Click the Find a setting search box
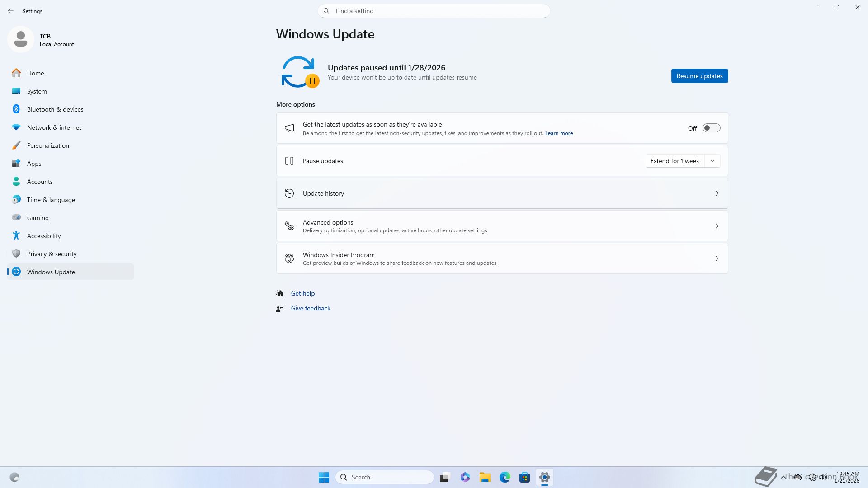 click(434, 11)
